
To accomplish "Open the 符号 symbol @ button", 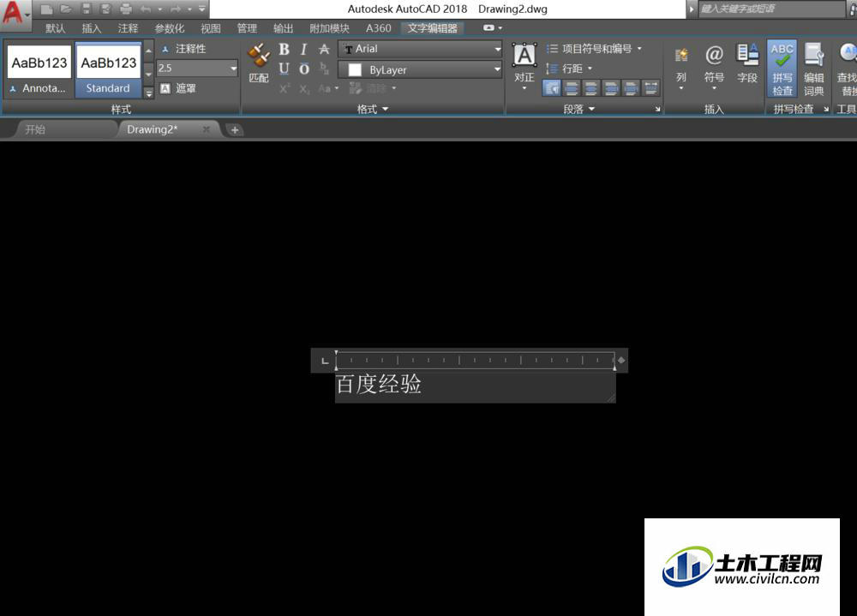I will coord(714,68).
